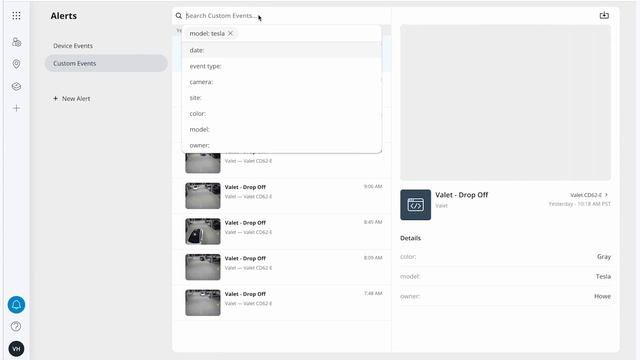Select Valet - Drop Off title at 8:09 AM
640x360 pixels.
(245, 258)
